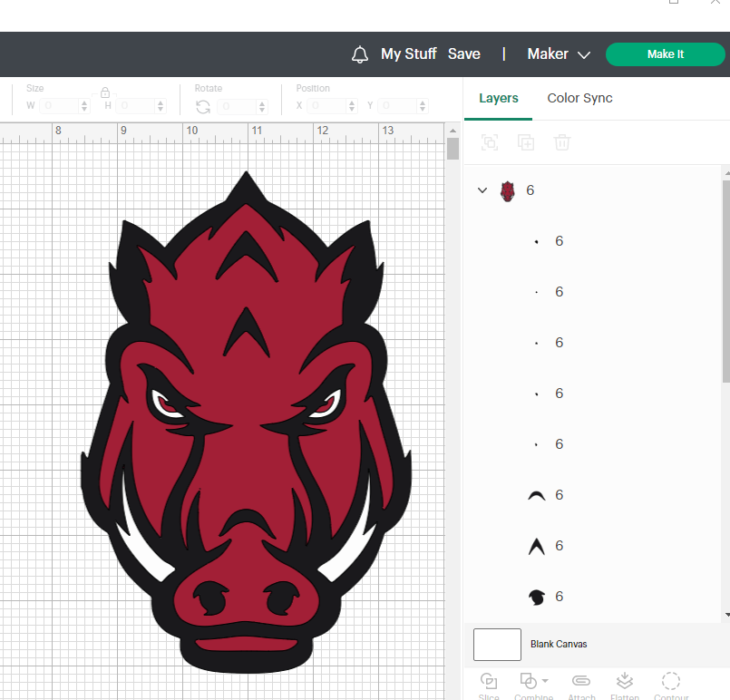
Task: Open the notifications bell
Action: (x=359, y=54)
